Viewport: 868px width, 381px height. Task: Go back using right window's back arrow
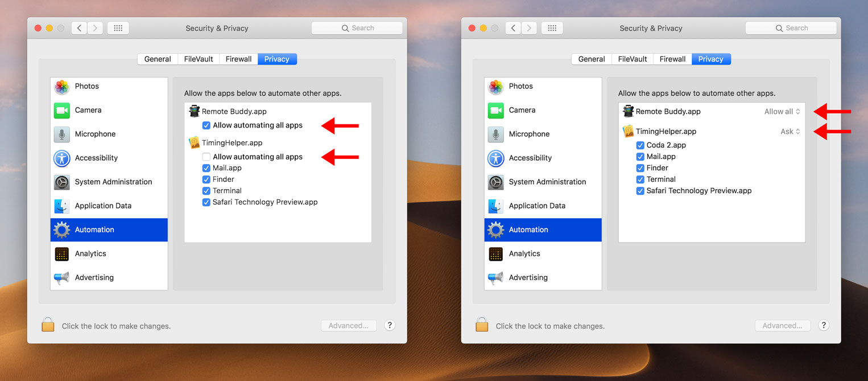tap(513, 28)
